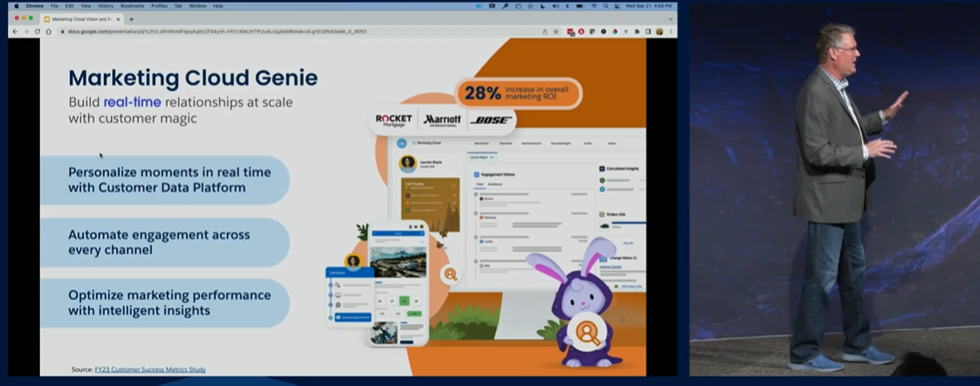Open the Bookmarks menu
The width and height of the screenshot is (980, 386).
tap(133, 5)
